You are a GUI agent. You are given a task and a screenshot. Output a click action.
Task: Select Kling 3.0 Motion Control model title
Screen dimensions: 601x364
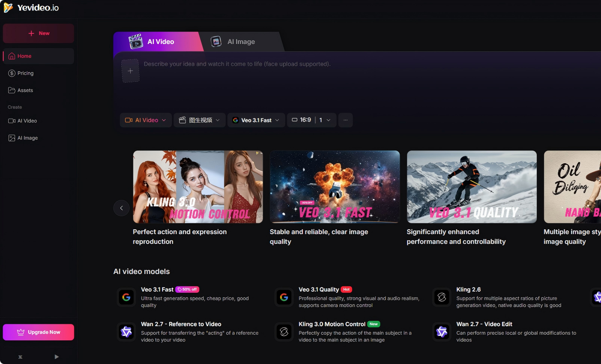[332, 324]
